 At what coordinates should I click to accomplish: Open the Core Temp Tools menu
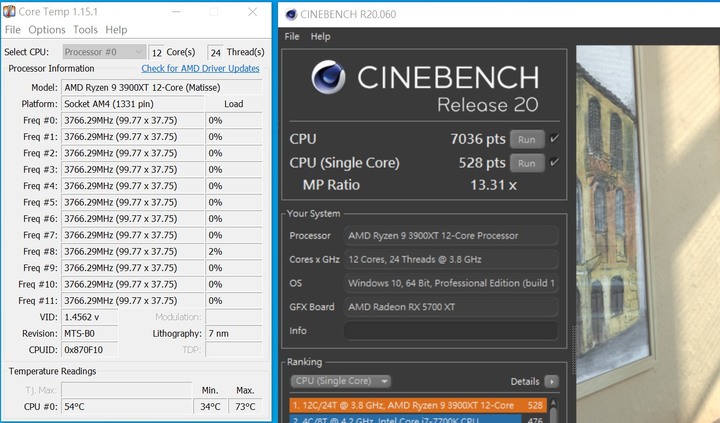click(85, 30)
